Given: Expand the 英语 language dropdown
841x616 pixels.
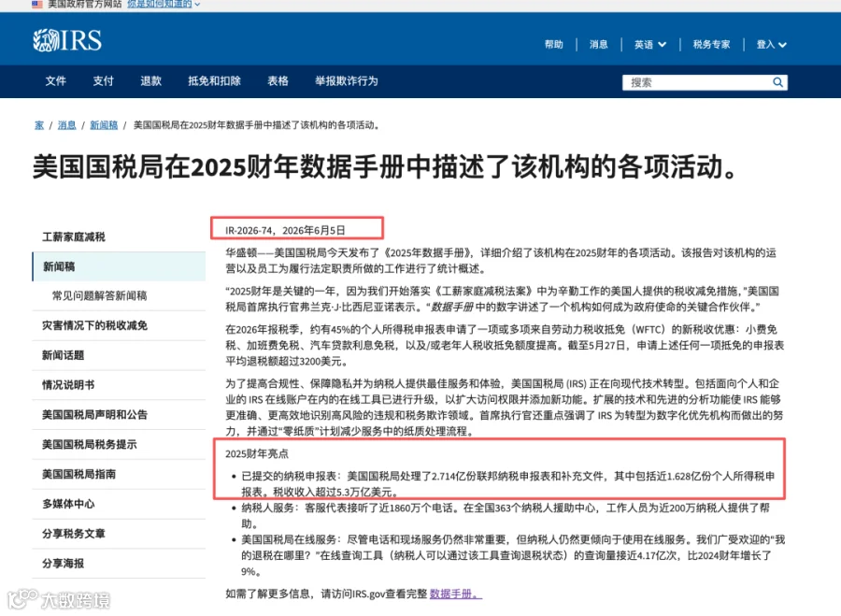Looking at the screenshot, I should pos(650,45).
